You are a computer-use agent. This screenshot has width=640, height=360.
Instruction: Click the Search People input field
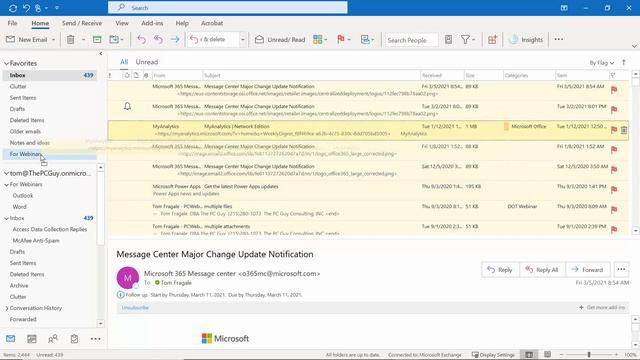point(411,40)
